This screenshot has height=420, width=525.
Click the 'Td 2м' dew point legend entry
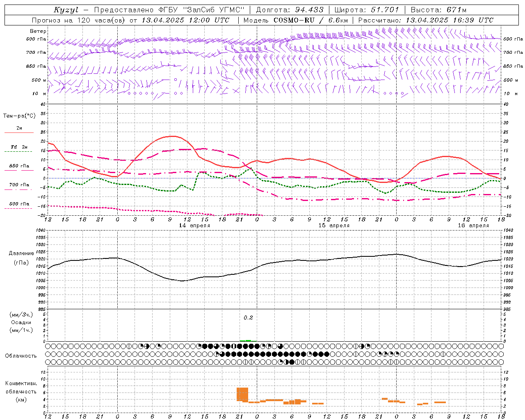click(19, 147)
